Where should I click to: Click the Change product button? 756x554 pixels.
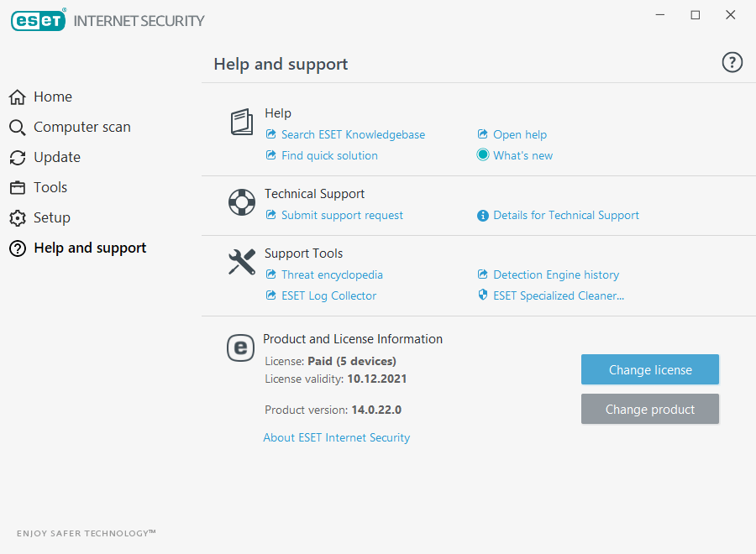(650, 409)
